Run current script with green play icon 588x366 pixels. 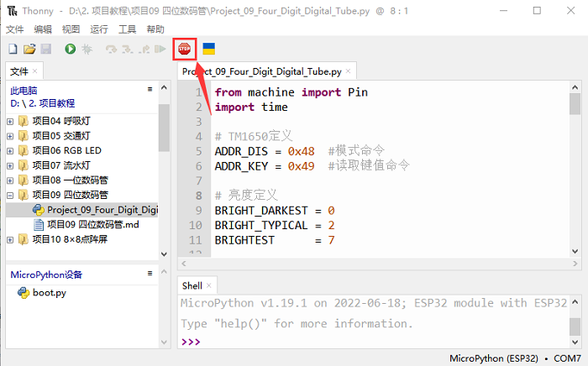pyautogui.click(x=70, y=50)
